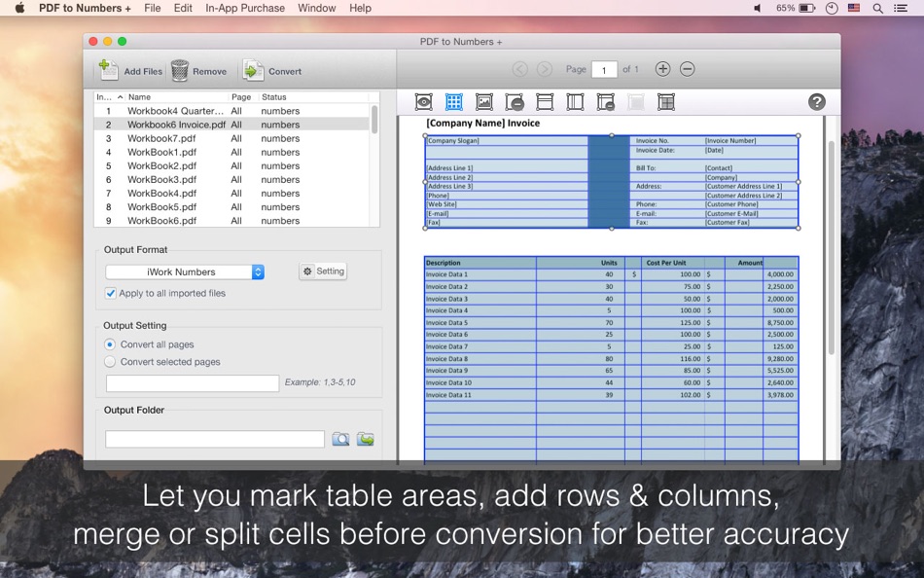This screenshot has width=924, height=578.
Task: Click the Description header cell in preview
Action: coord(480,263)
